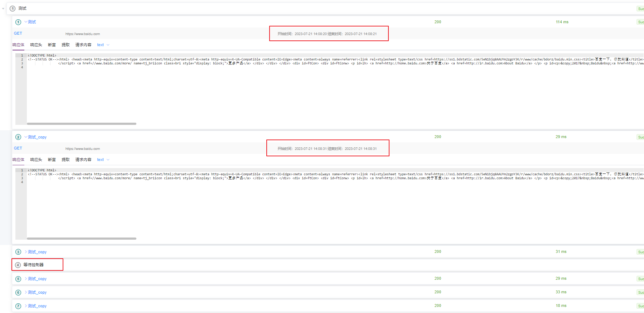Click the top scenario title 测试
644x313 pixels.
23,8
